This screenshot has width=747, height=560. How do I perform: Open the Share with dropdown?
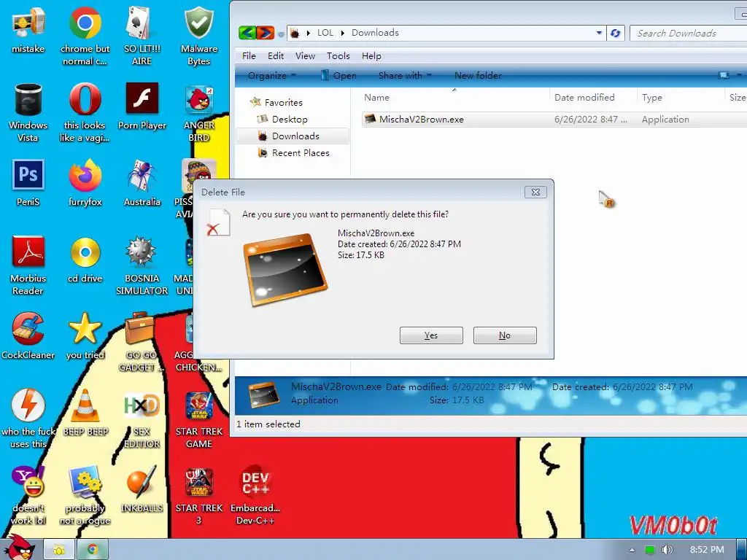(405, 75)
